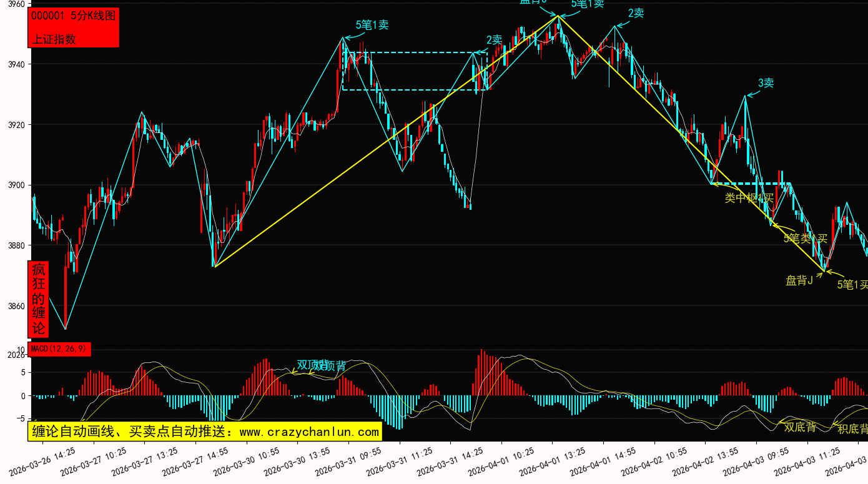Select the 上证指数 index name label
868x484 pixels.
point(54,39)
